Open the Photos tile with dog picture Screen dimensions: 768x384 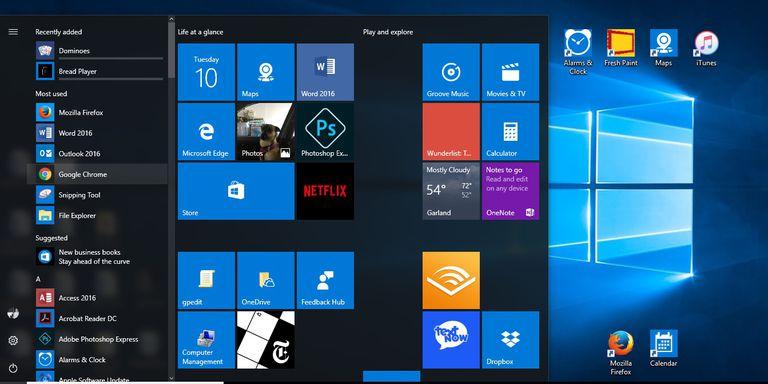pyautogui.click(x=265, y=132)
